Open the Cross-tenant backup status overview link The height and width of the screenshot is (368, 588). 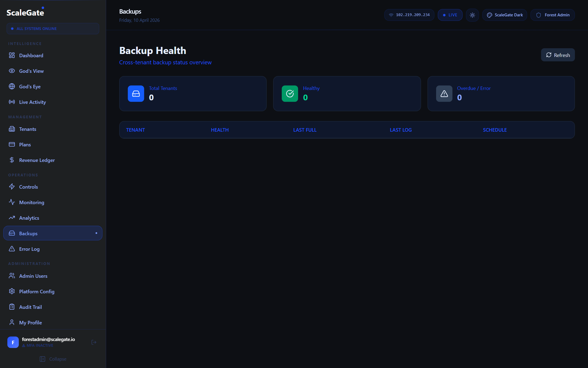pyautogui.click(x=165, y=62)
